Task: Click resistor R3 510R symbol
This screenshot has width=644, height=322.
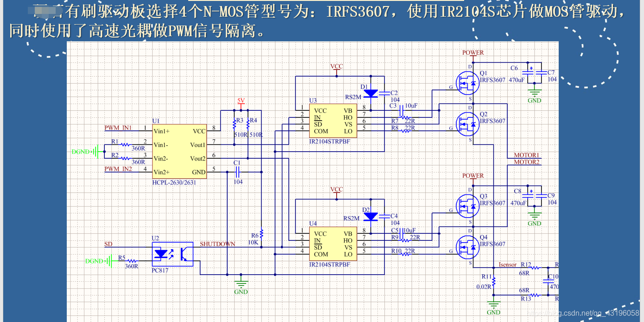Action: point(234,124)
